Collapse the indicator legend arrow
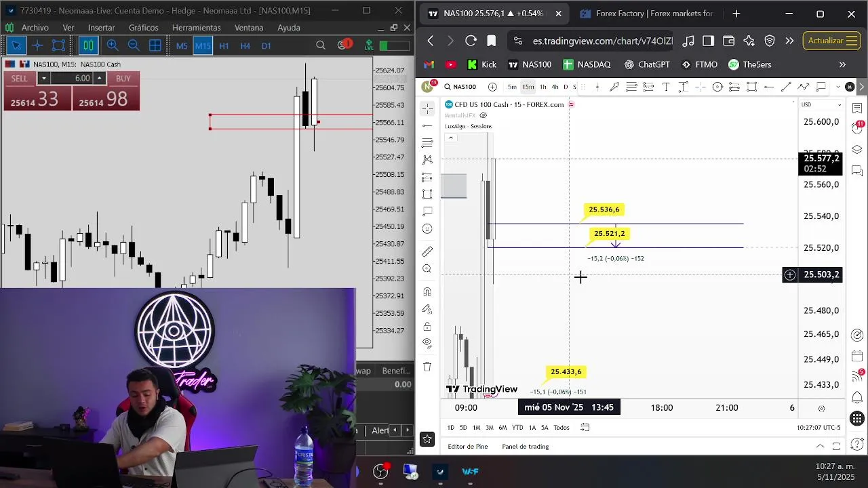The image size is (868, 488). point(451,138)
